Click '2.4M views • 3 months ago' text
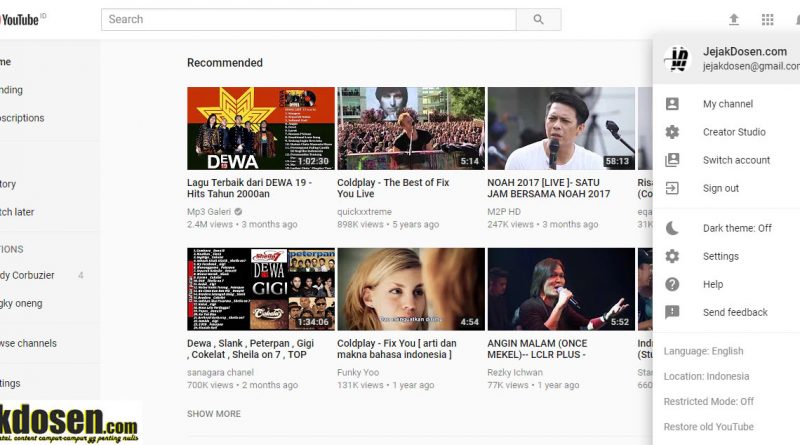The image size is (800, 445). pos(242,224)
